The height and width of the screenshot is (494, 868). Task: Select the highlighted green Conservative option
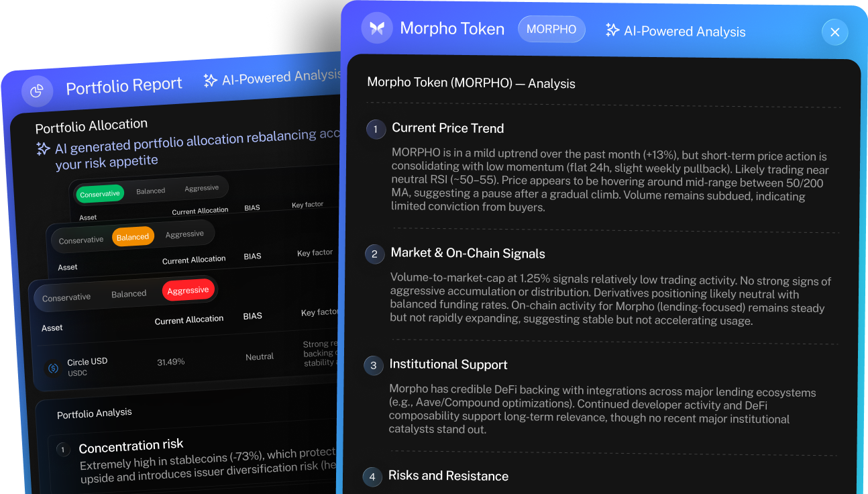100,194
